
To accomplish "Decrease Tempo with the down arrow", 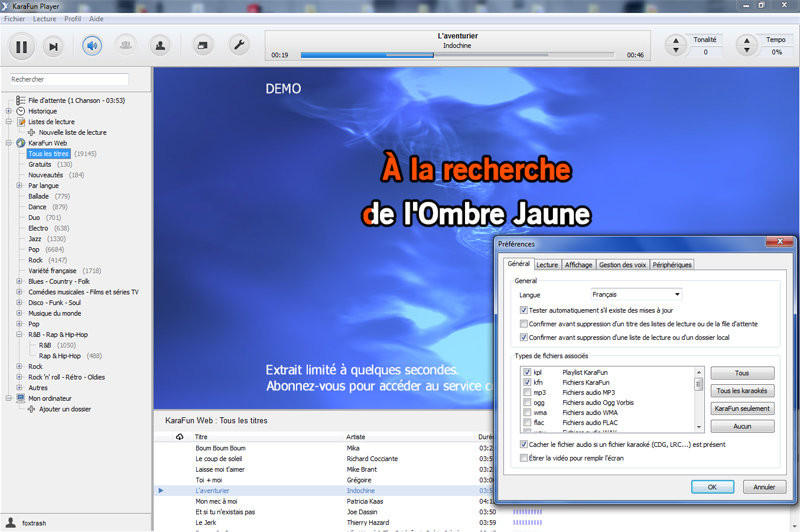I will pos(746,50).
